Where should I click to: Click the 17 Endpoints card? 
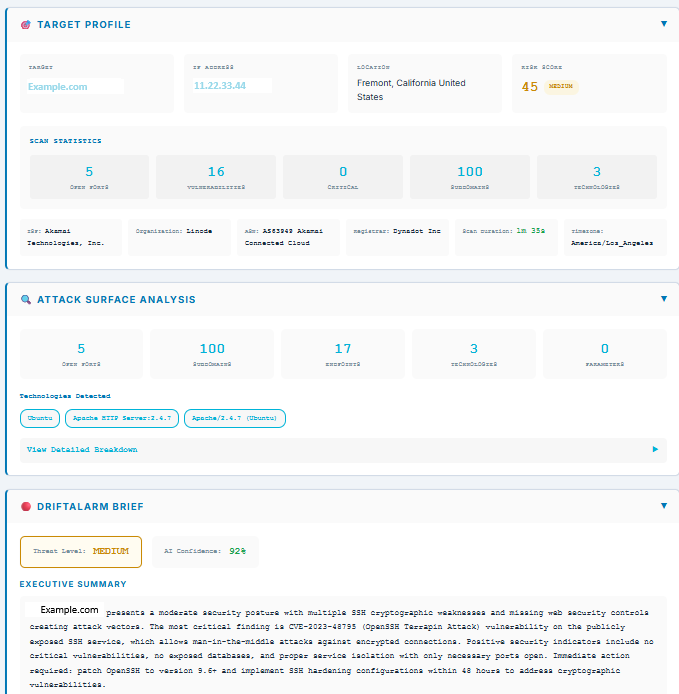coord(343,354)
